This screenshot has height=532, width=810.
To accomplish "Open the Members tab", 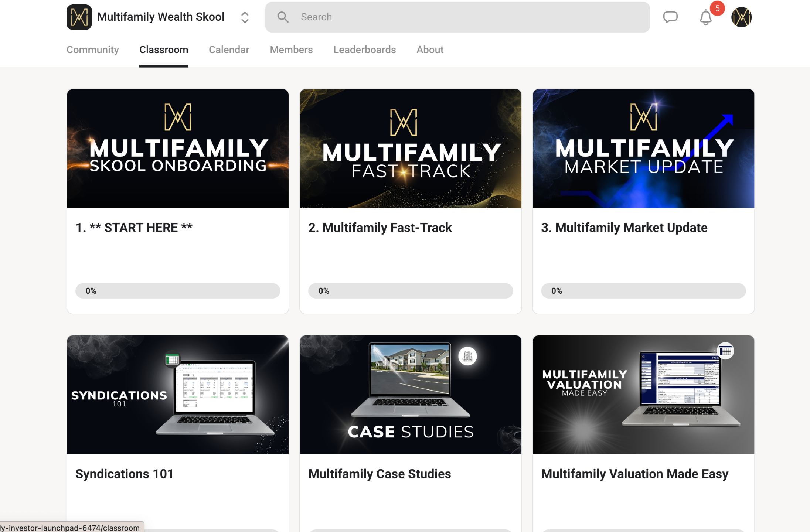I will coord(291,50).
